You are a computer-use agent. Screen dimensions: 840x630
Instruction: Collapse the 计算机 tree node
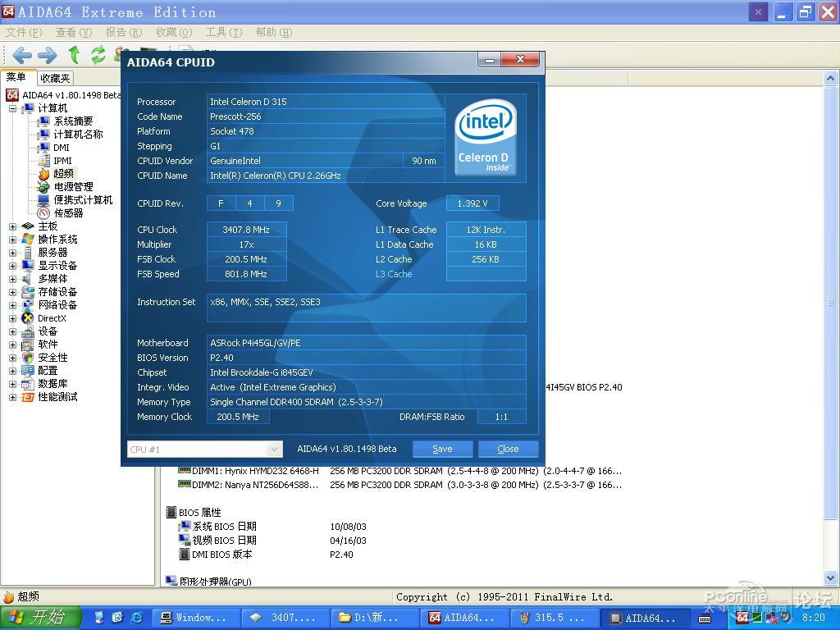point(12,108)
